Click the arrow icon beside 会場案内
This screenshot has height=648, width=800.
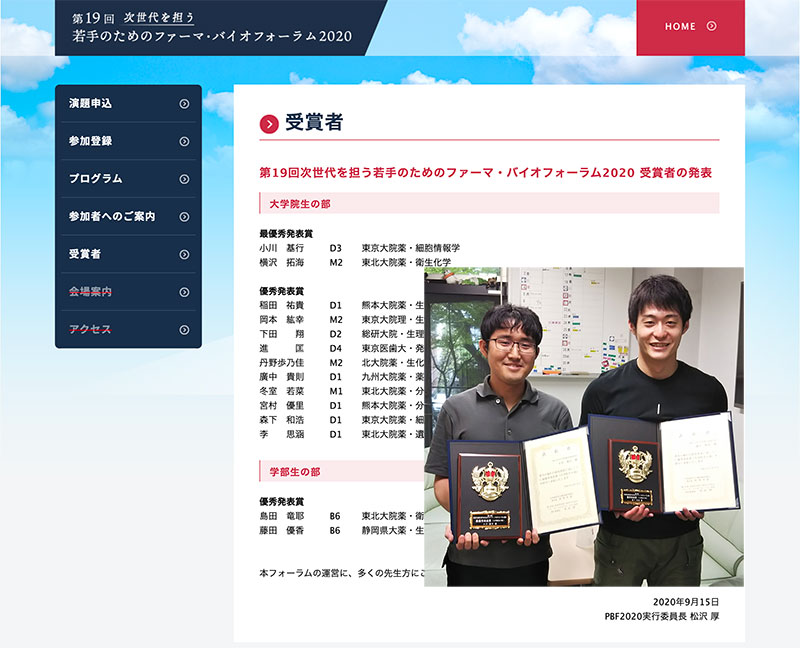(x=184, y=292)
